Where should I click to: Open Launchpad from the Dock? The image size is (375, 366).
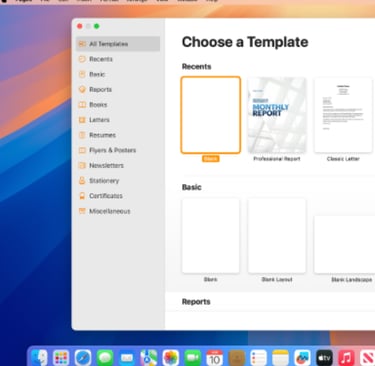(x=61, y=358)
